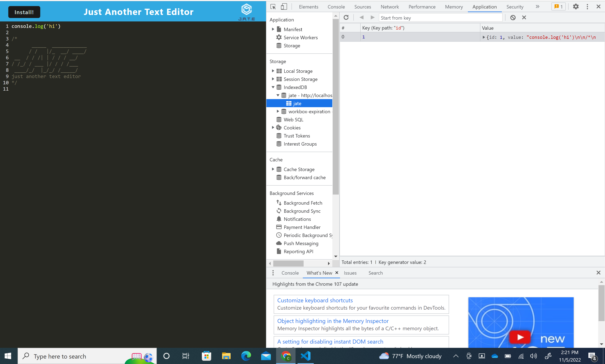Open the Issues drawer tab
Viewport: 605px width, 364px height.
click(350, 273)
